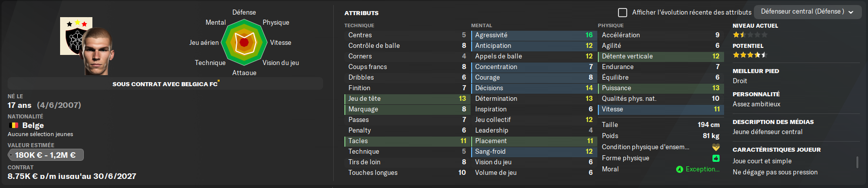Click the potential ability star rating

(x=750, y=55)
